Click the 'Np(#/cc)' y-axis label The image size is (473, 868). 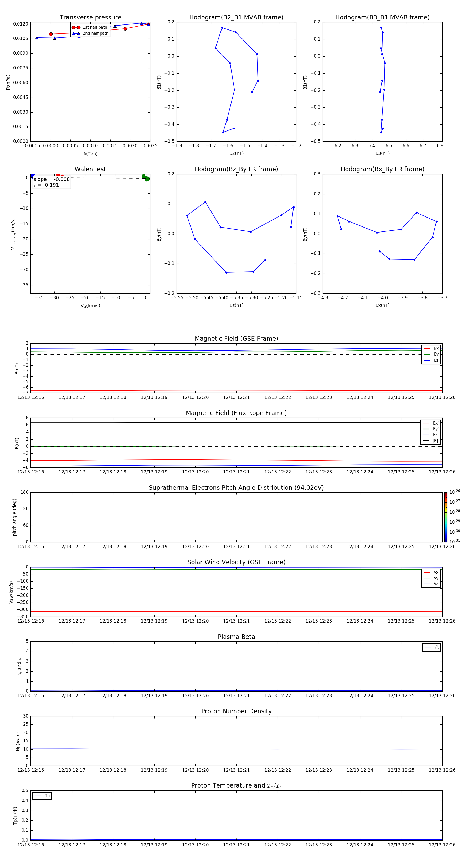pos(18,742)
